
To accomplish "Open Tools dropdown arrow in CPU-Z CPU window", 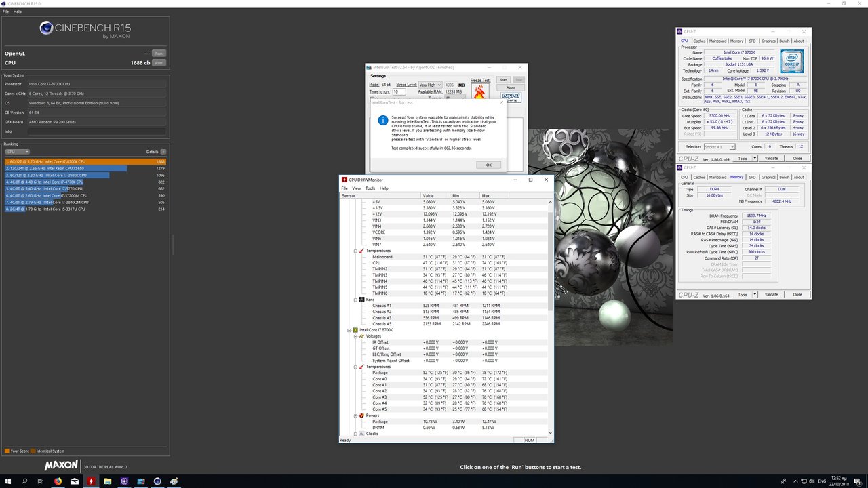I will (753, 159).
